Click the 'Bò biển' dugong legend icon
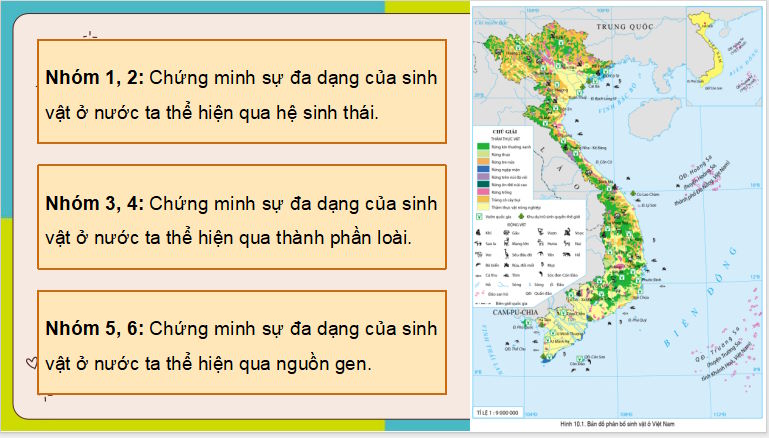769x438 pixels. point(478,264)
